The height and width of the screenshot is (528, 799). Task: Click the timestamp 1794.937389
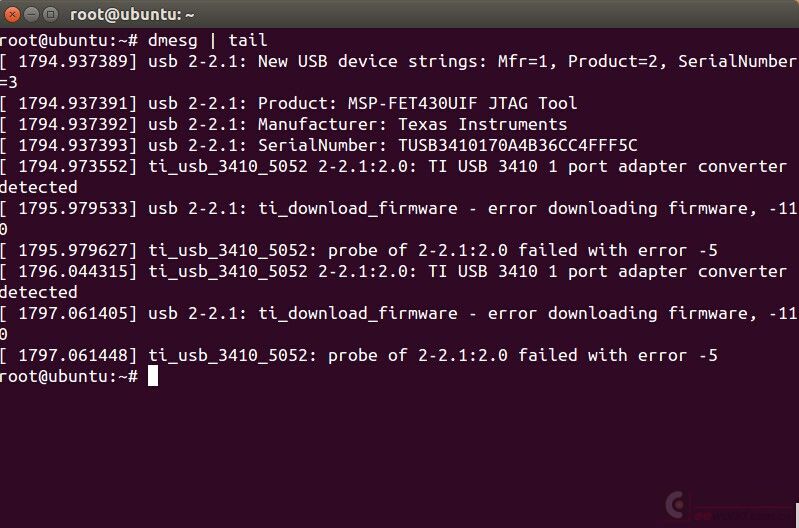click(x=73, y=61)
